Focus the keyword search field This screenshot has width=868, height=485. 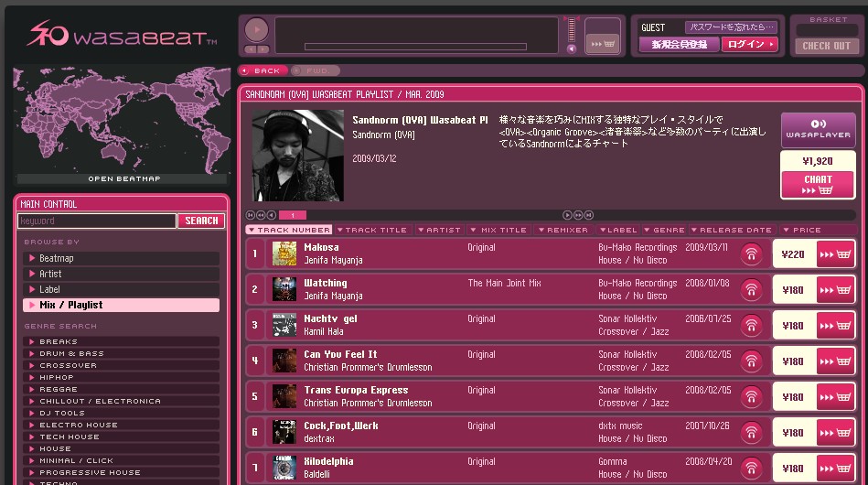pos(97,221)
